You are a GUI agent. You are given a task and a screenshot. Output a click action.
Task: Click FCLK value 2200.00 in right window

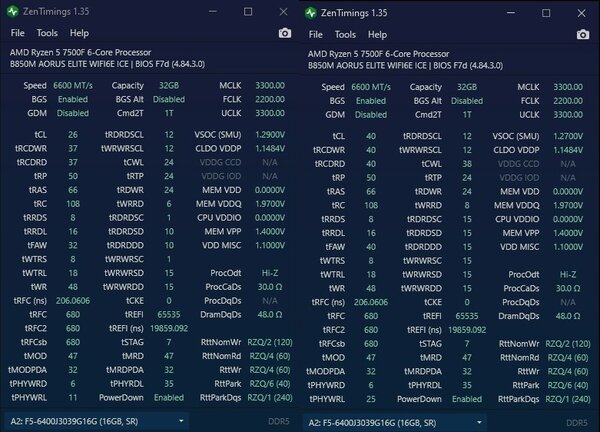[x=568, y=101]
